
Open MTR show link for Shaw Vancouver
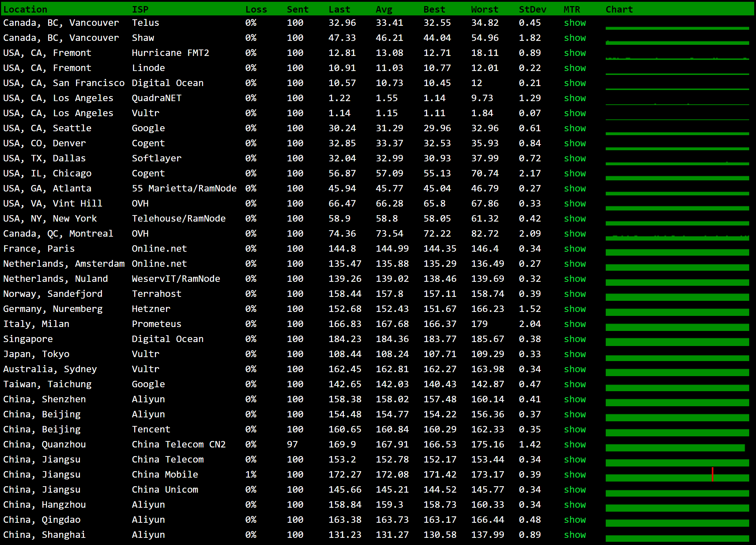[x=575, y=38]
